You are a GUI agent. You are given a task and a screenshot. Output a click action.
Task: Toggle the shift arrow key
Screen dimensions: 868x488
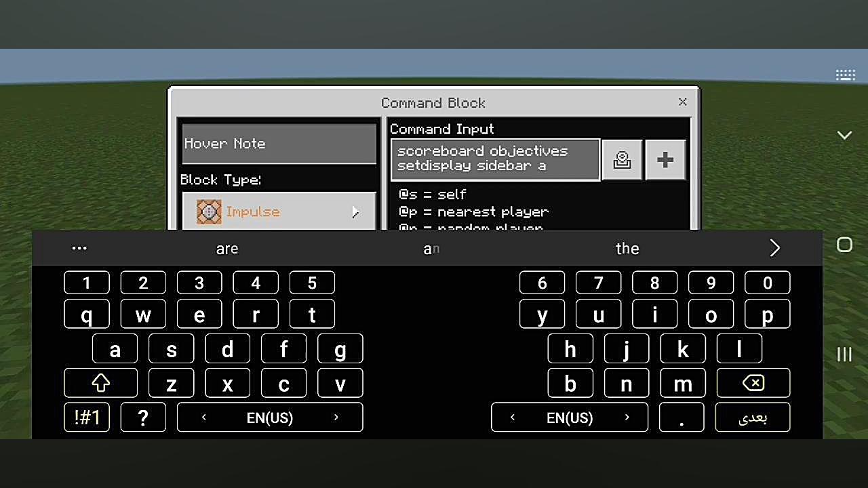[x=100, y=383]
